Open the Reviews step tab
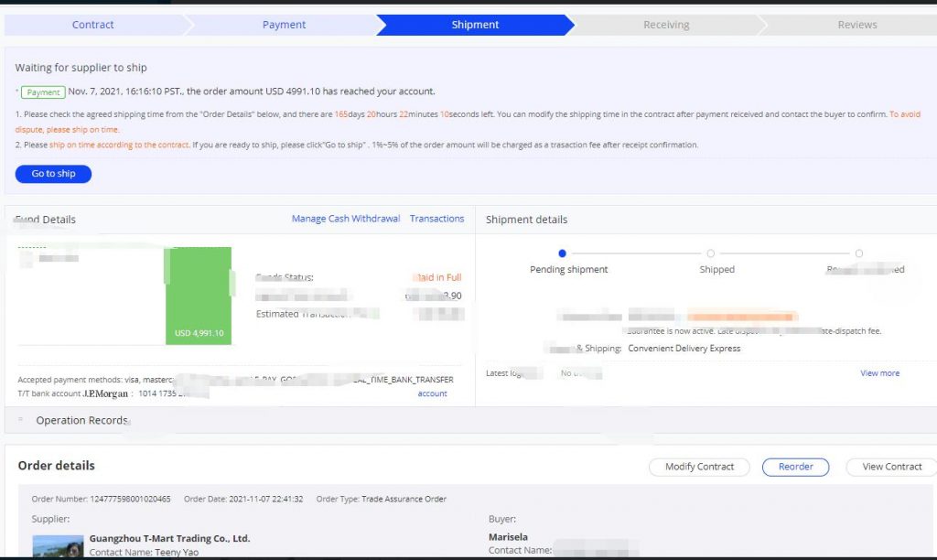This screenshot has width=937, height=560. coord(856,25)
